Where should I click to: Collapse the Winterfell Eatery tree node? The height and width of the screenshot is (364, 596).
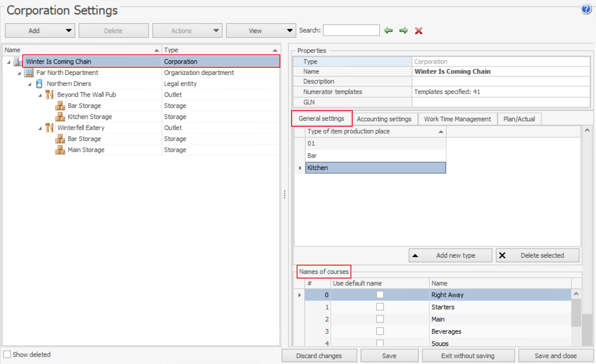click(40, 128)
